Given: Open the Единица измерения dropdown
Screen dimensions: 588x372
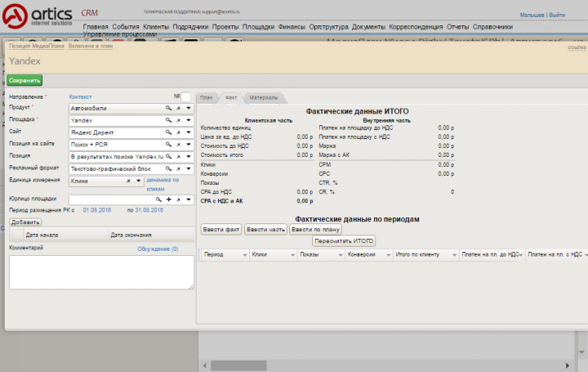Looking at the screenshot, I should pos(139,181).
